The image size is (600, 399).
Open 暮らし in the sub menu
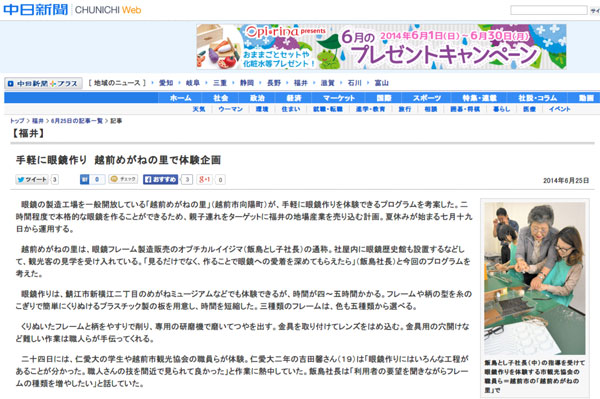click(x=501, y=109)
